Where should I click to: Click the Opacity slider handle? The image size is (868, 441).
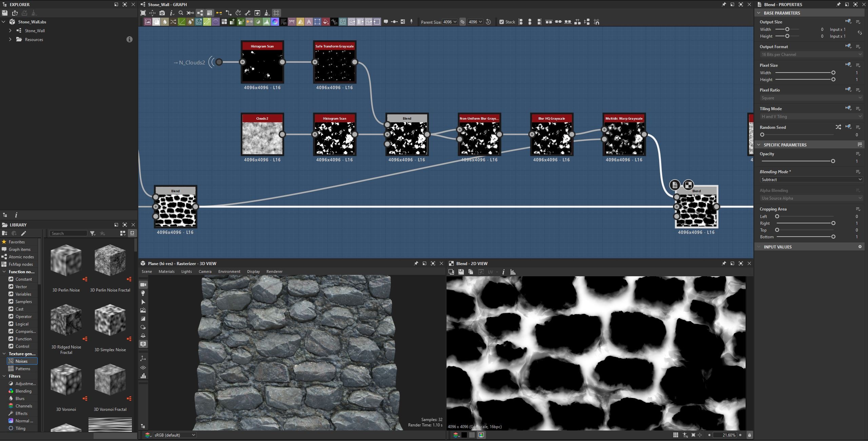[833, 161]
